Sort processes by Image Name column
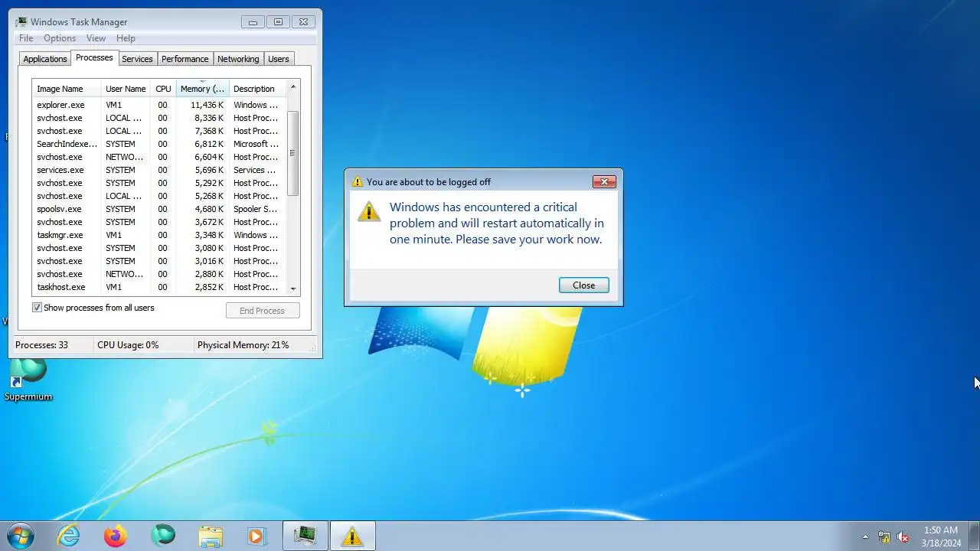The height and width of the screenshot is (551, 980). point(67,89)
